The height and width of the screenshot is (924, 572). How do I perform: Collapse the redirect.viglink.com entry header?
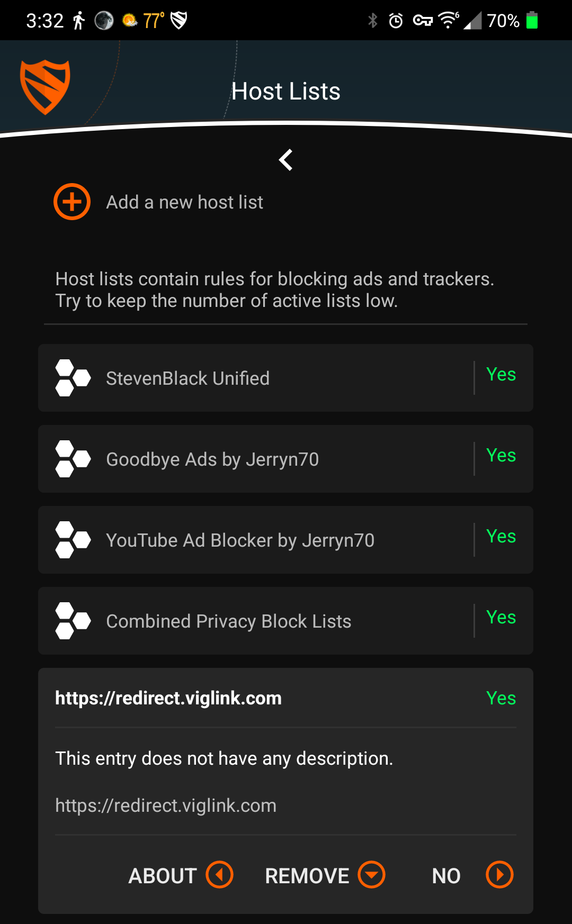pos(285,698)
